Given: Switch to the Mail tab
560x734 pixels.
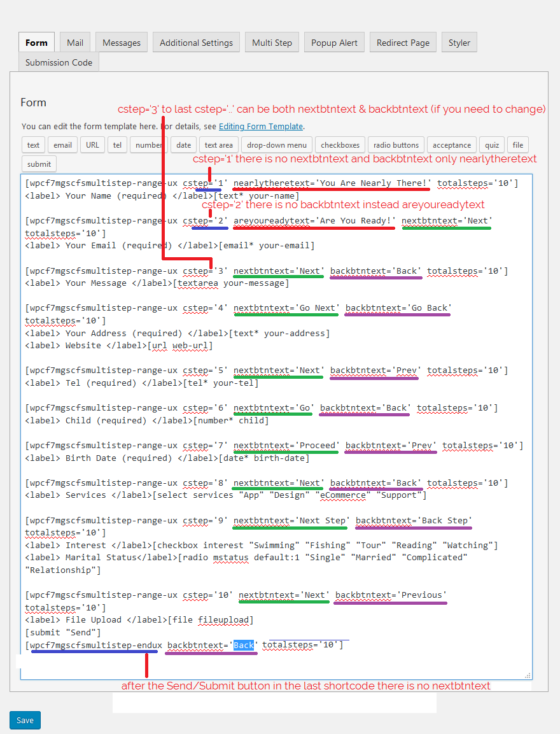Looking at the screenshot, I should click(x=75, y=43).
